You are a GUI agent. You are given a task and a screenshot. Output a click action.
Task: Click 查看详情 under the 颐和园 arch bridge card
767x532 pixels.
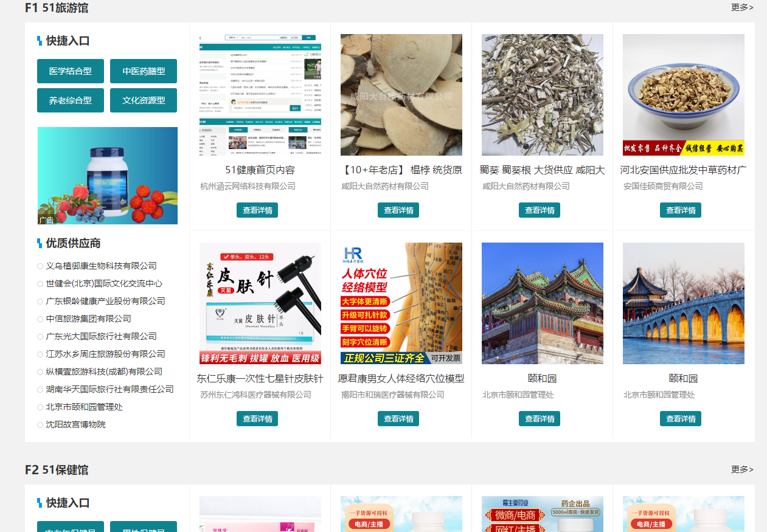coord(681,419)
